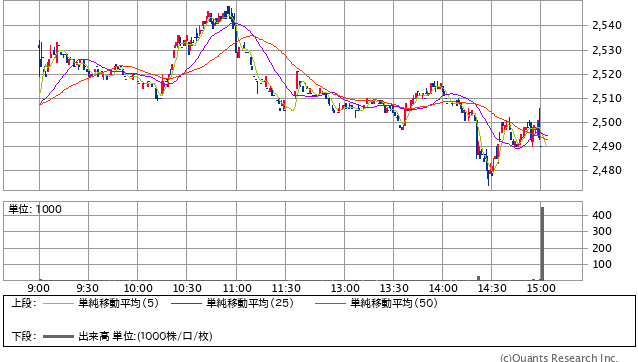Click the tall volume bar at 15:00
The height and width of the screenshot is (362, 638).
pos(542,244)
